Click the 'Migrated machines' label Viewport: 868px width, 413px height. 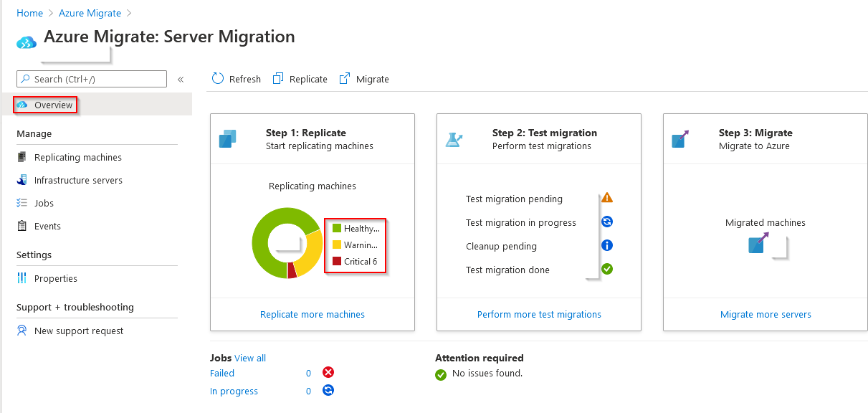[x=766, y=222]
